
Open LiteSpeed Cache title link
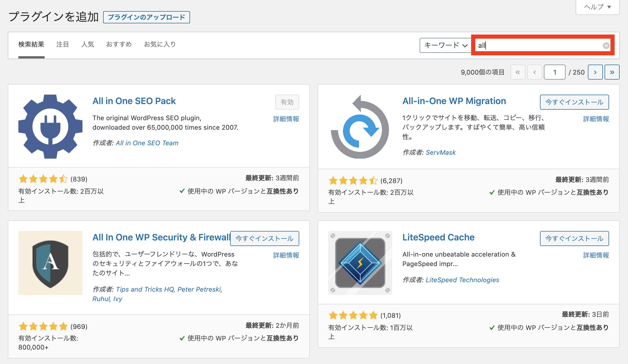[438, 237]
